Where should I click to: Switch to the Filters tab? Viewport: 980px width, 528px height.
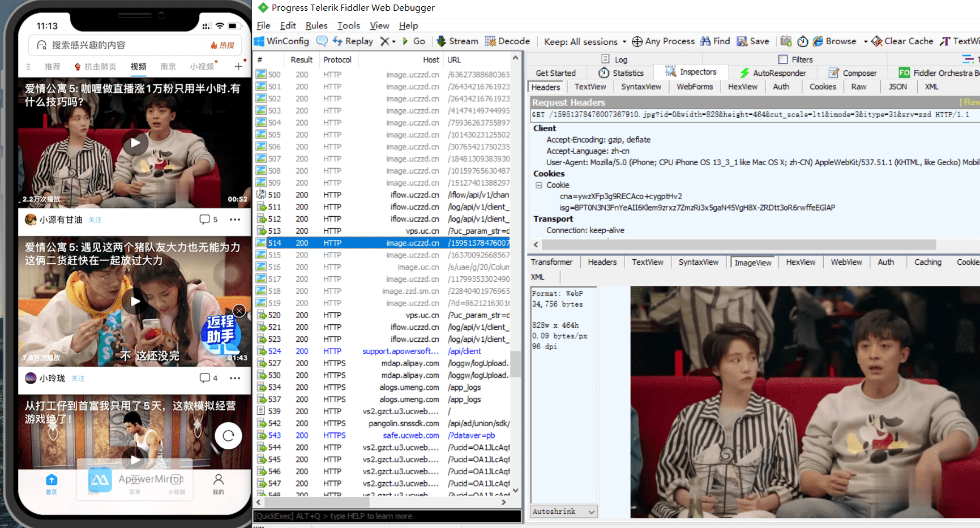[795, 59]
